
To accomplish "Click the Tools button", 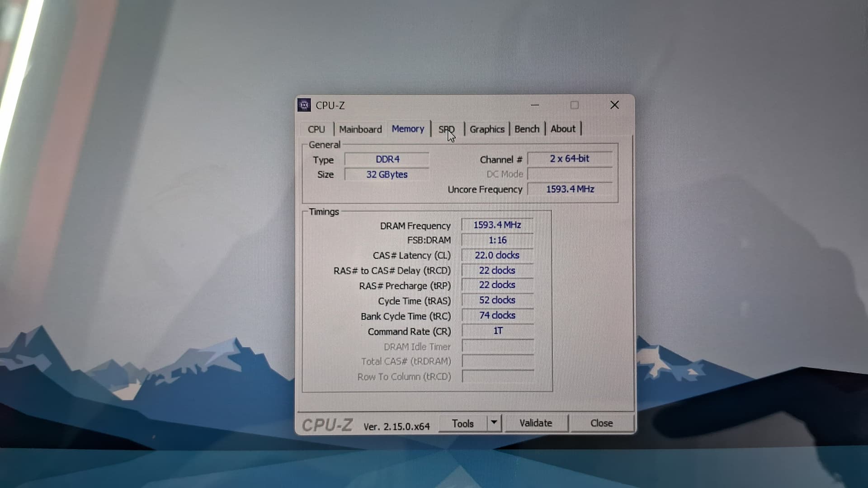I will pos(463,423).
